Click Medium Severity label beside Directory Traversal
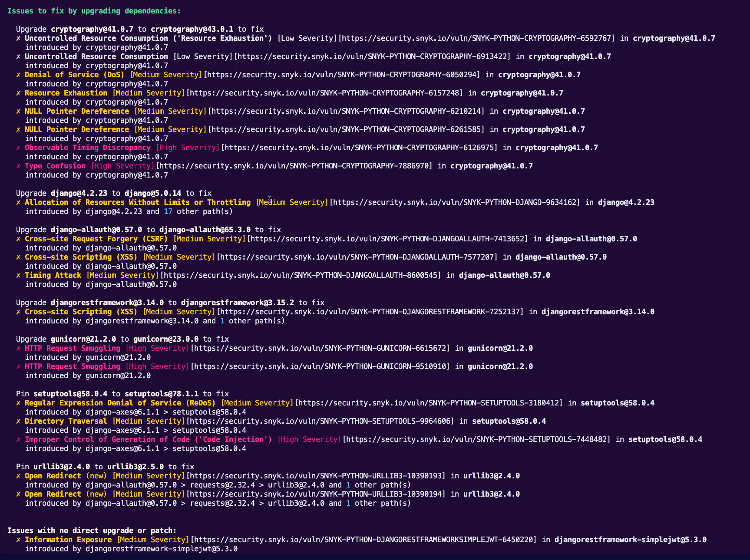 (149, 421)
